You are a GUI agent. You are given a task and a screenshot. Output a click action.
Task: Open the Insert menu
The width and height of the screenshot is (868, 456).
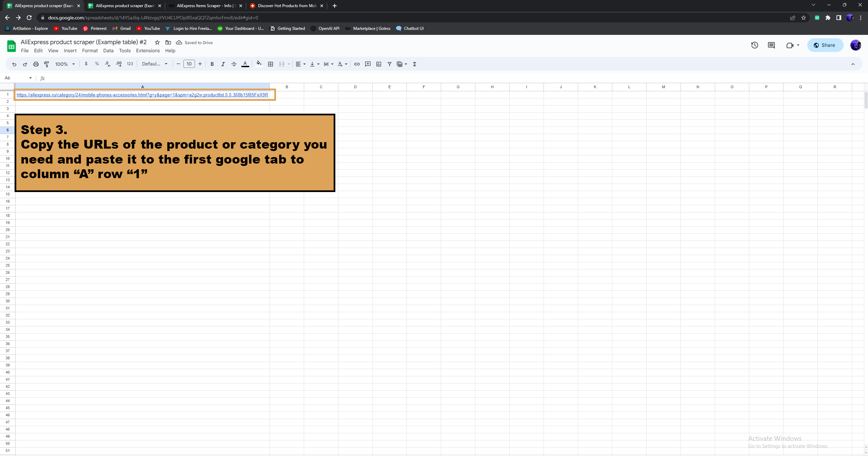(x=70, y=51)
